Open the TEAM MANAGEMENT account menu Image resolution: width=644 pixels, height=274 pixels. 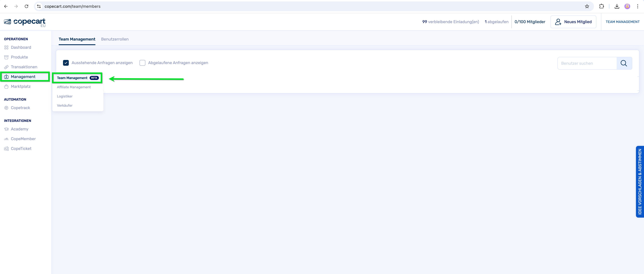622,22
